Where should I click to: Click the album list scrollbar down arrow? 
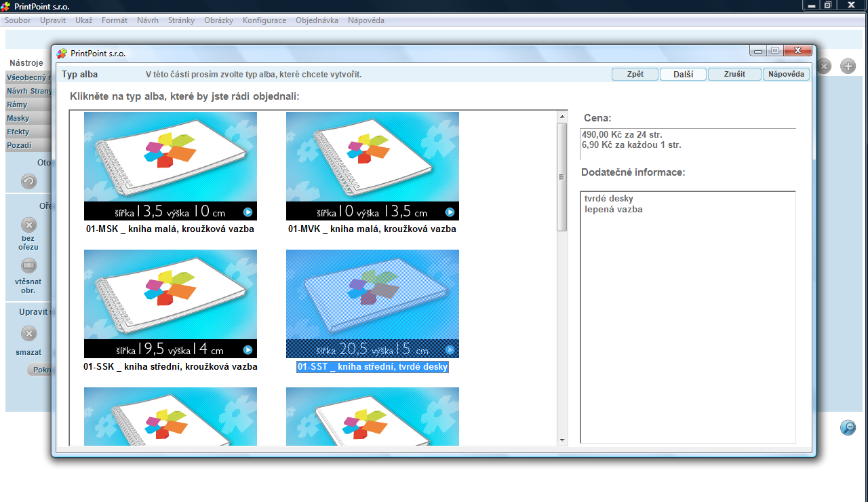coord(561,440)
